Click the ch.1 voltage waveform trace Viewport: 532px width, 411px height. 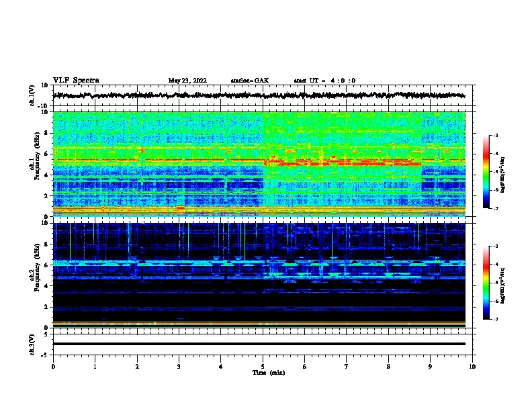point(259,95)
